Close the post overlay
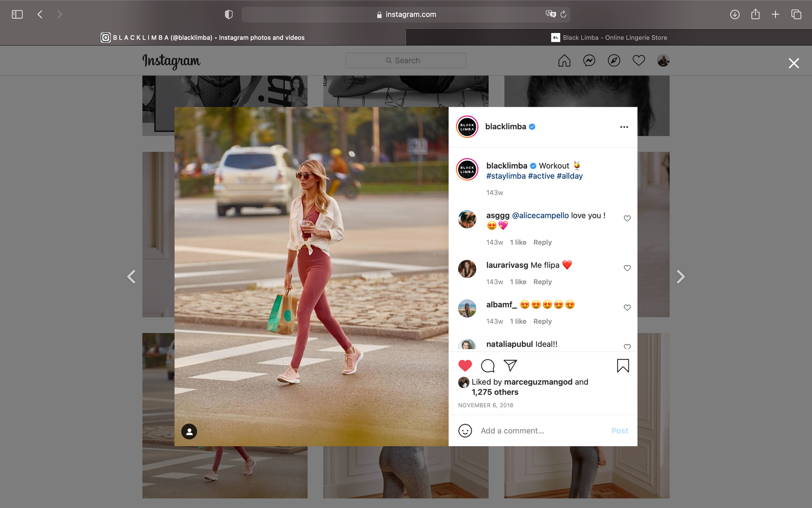The image size is (812, 508). [794, 63]
